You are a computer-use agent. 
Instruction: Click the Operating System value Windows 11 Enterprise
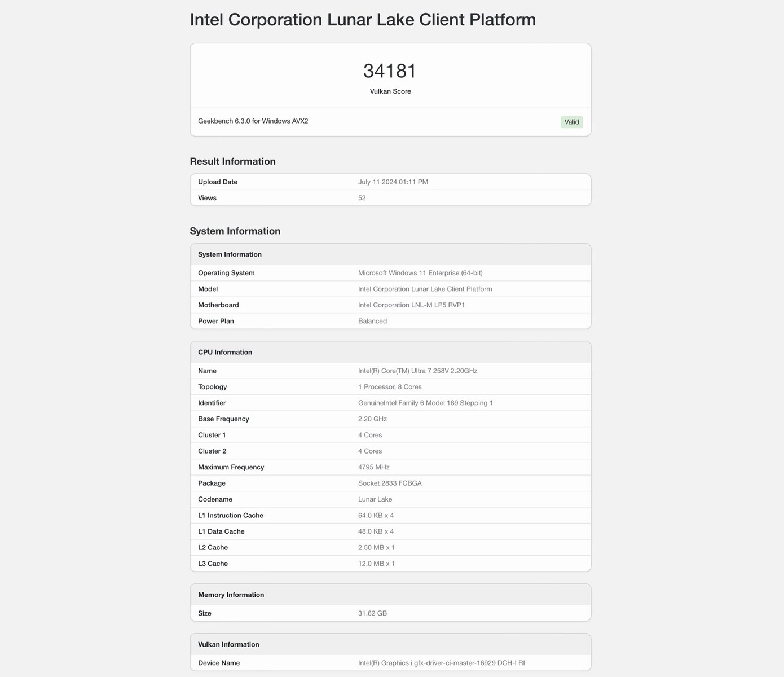click(x=420, y=273)
